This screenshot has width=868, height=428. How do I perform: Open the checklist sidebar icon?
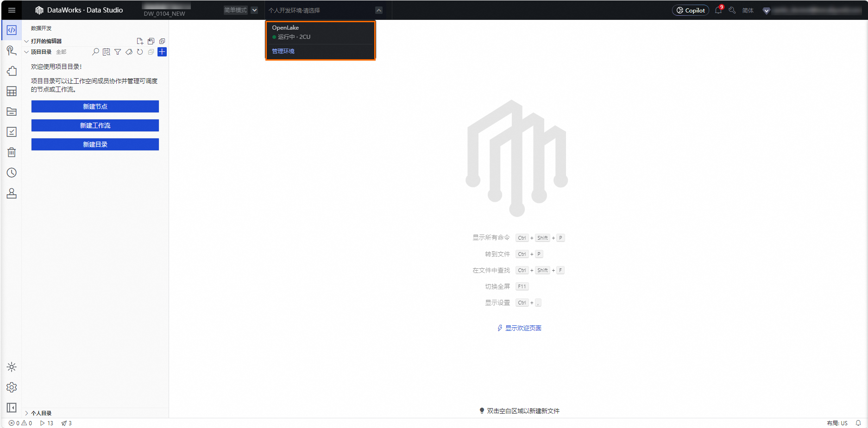pyautogui.click(x=12, y=132)
